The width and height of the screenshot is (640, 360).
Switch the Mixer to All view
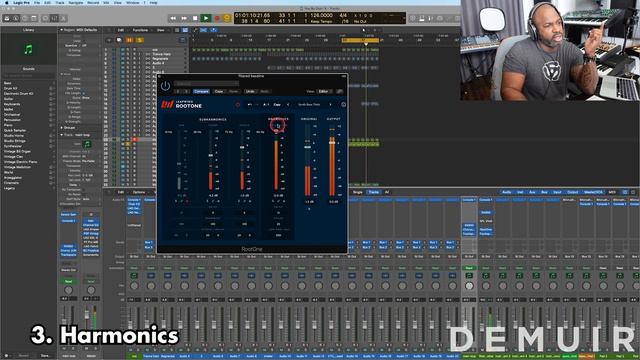(x=387, y=192)
